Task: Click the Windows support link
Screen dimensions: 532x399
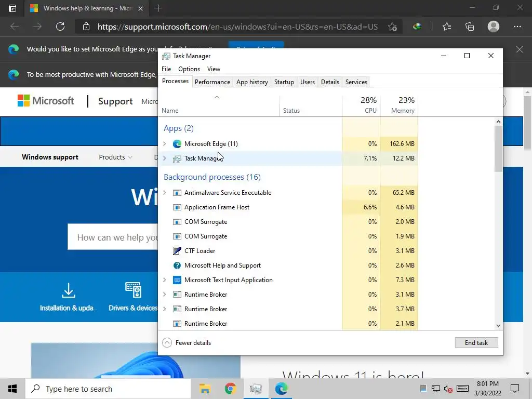Action: [50, 157]
